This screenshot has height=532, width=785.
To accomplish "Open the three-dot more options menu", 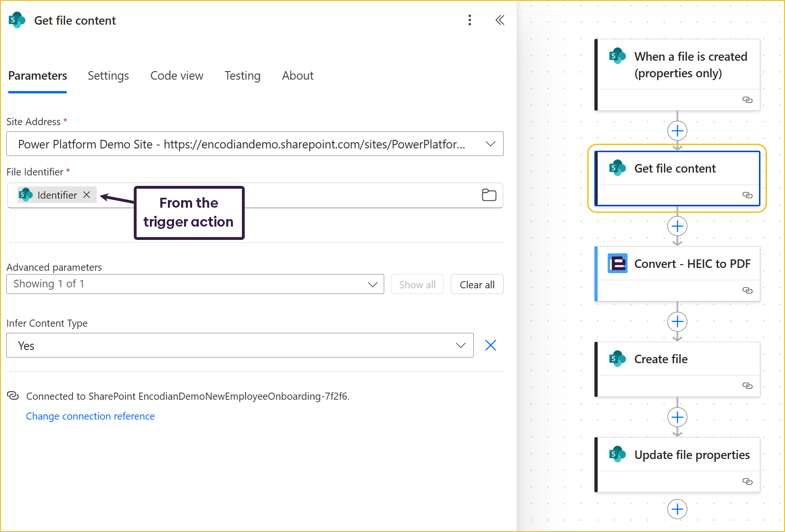I will 470,20.
